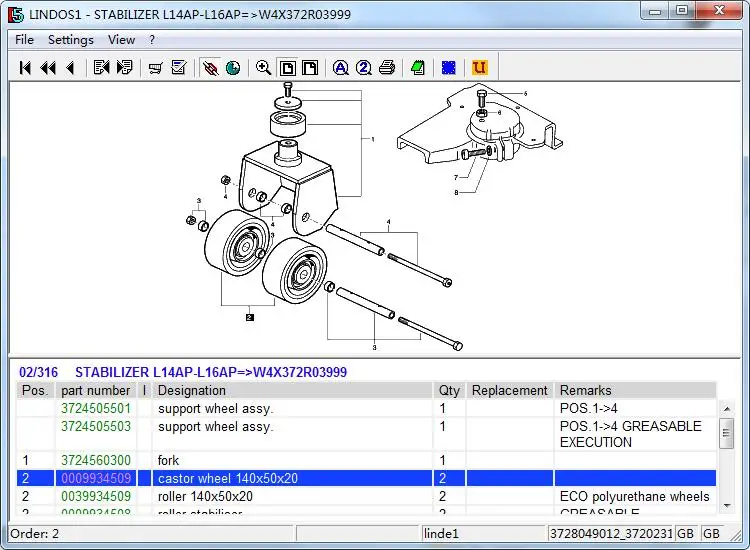Toggle the red chain link icon
The height and width of the screenshot is (550, 750).
210,68
